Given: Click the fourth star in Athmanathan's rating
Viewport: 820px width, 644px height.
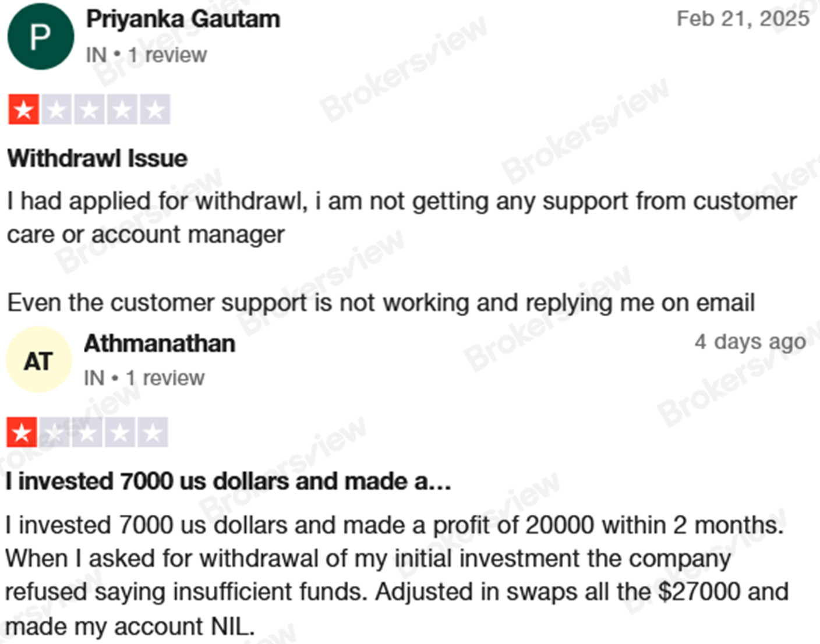Looking at the screenshot, I should 120,432.
